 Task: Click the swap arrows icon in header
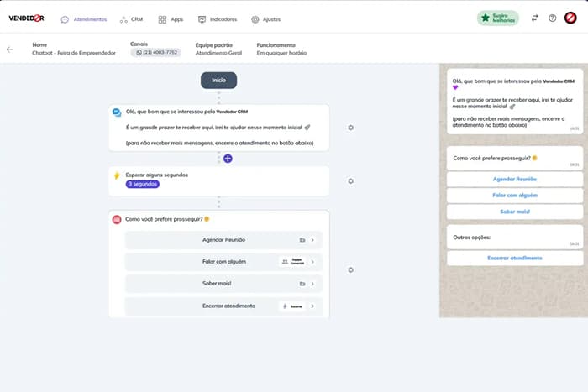tap(534, 18)
